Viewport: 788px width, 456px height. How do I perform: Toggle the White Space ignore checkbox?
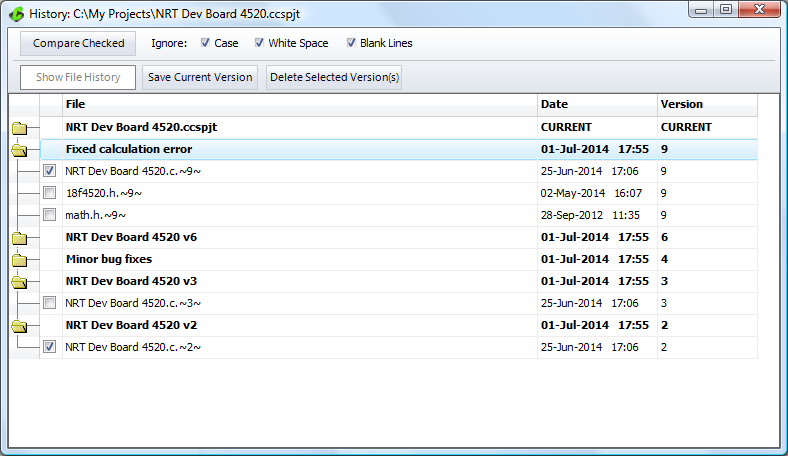coord(259,43)
